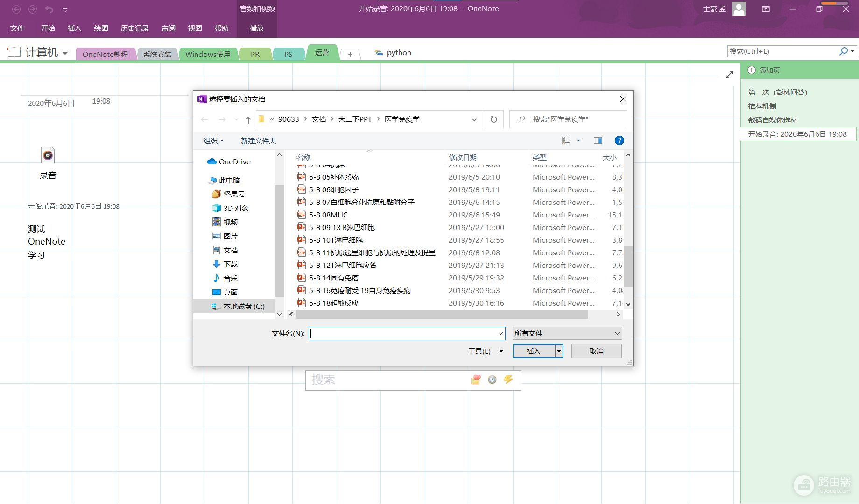Select the 5-8 08MHC PowerPoint file
This screenshot has height=504, width=859.
(x=328, y=215)
